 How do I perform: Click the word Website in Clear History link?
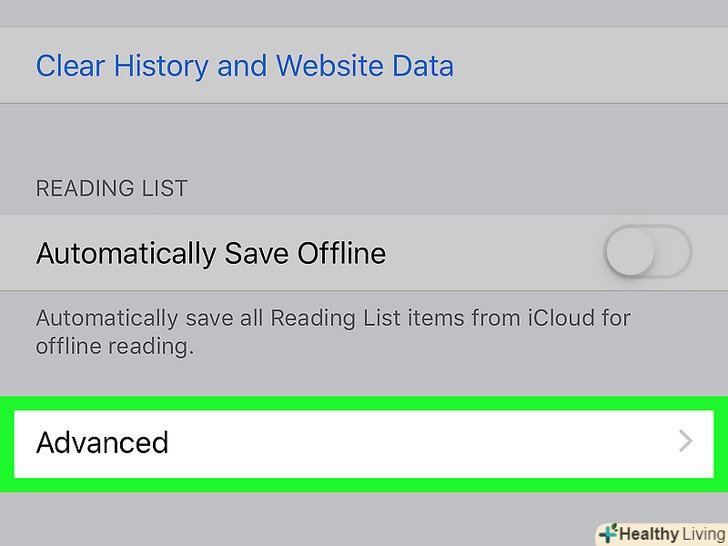point(327,66)
